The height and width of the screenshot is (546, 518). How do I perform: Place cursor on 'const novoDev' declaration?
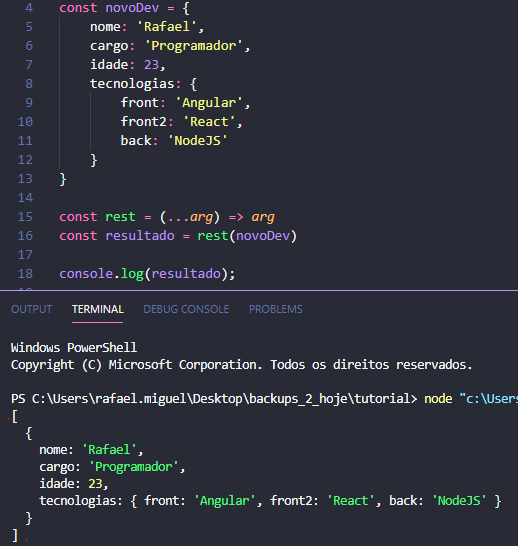point(109,8)
